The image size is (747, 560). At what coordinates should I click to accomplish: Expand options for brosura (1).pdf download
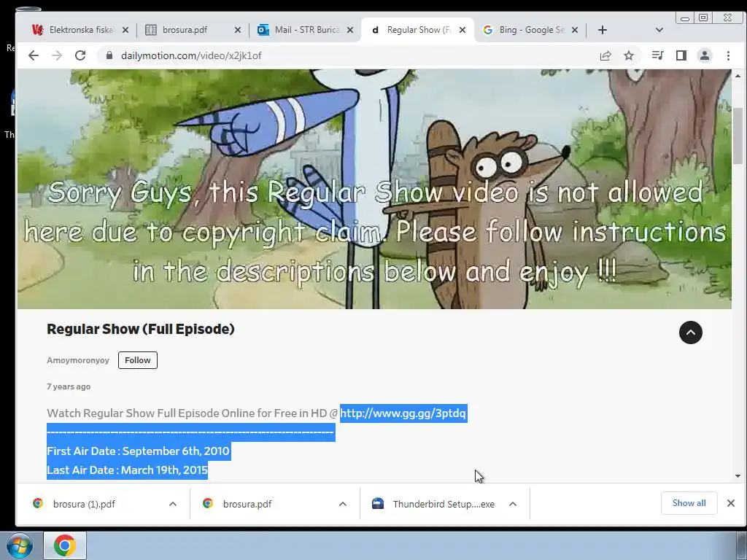click(x=173, y=504)
